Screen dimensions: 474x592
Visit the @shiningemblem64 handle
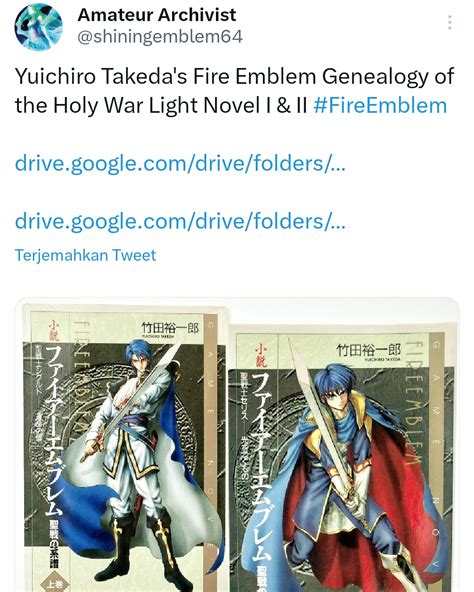pyautogui.click(x=160, y=37)
